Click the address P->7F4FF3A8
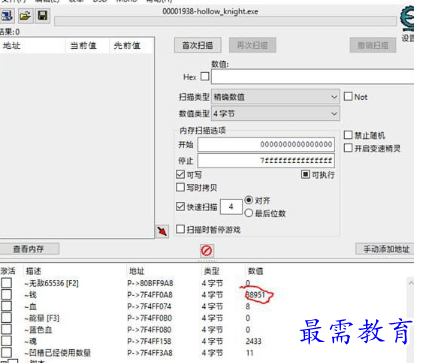This screenshot has height=363, width=421. tap(150, 353)
